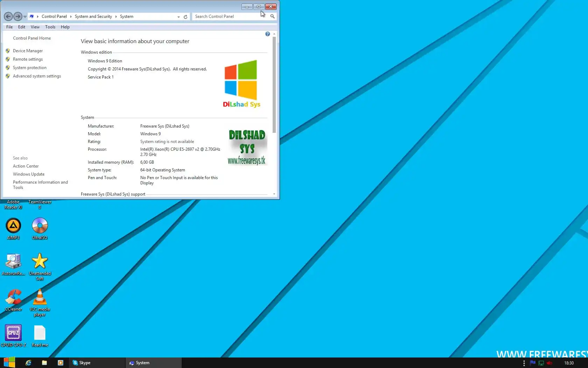
Task: Open the File menu
Action: pyautogui.click(x=9, y=27)
